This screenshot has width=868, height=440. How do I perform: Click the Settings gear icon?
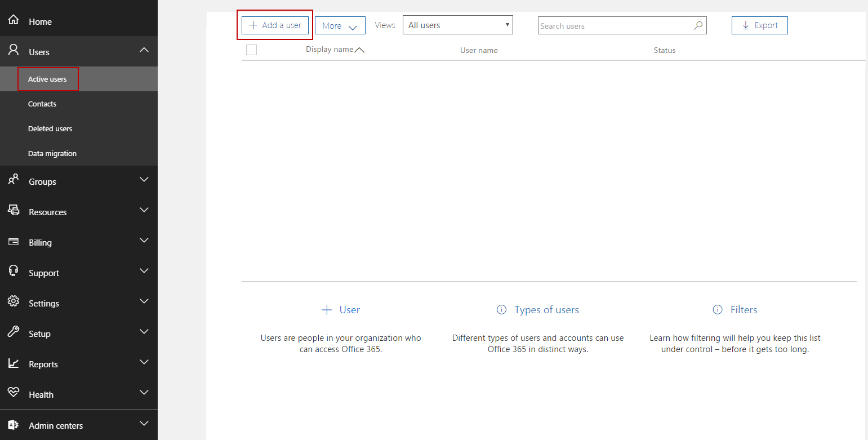pos(14,303)
